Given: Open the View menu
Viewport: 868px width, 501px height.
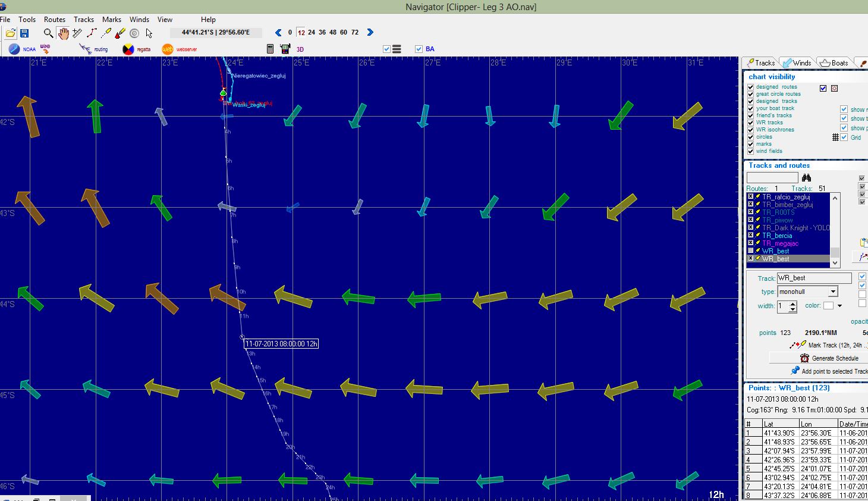Looking at the screenshot, I should click(165, 20).
